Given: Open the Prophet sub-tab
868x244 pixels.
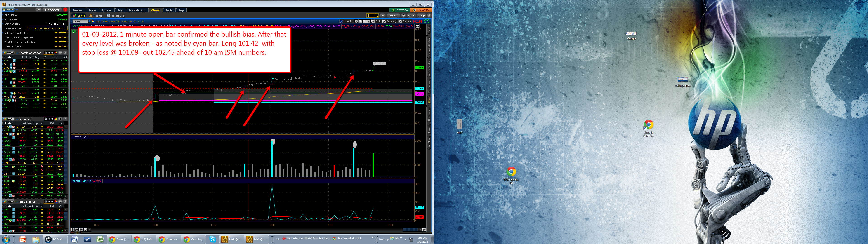Looking at the screenshot, I should point(96,16).
